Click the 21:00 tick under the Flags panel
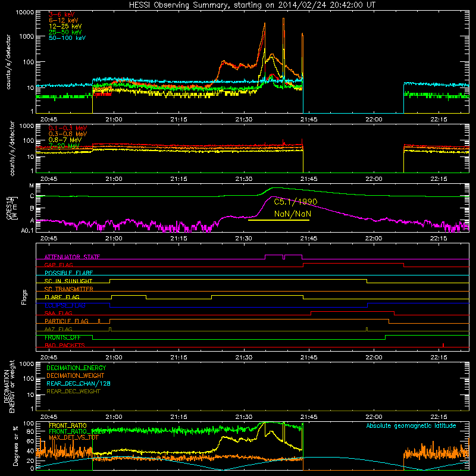476x476 pixels. point(114,358)
